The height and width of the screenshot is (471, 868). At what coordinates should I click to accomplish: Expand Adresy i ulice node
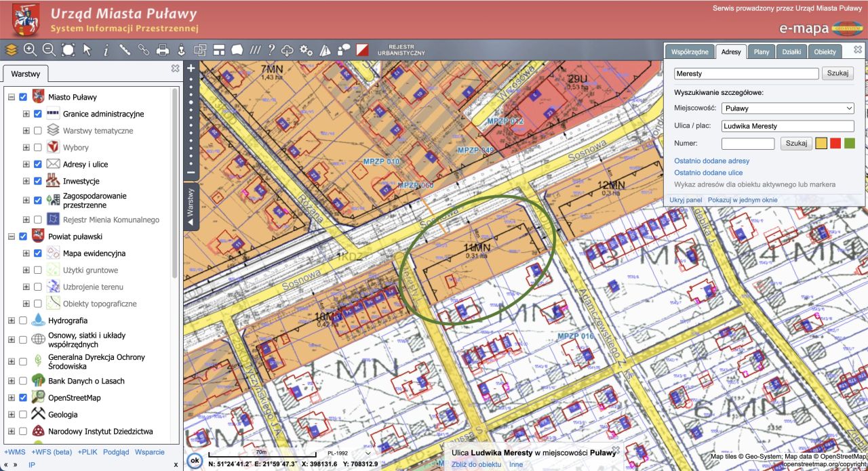coord(26,165)
